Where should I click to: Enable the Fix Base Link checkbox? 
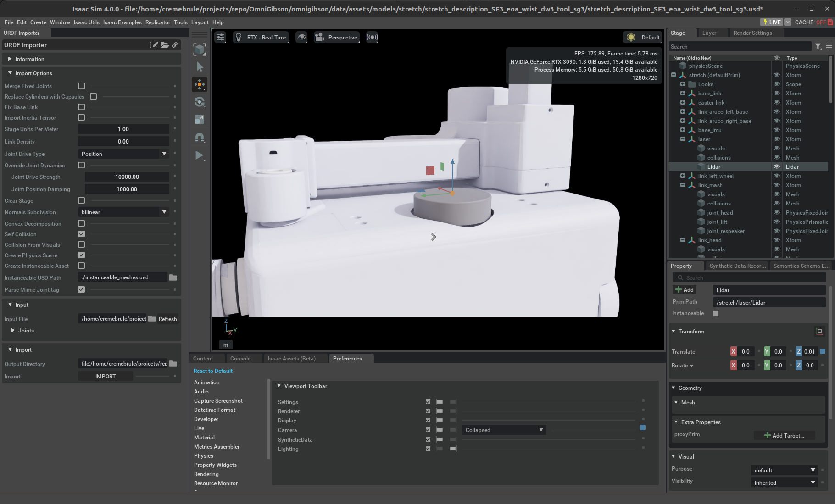coord(82,107)
